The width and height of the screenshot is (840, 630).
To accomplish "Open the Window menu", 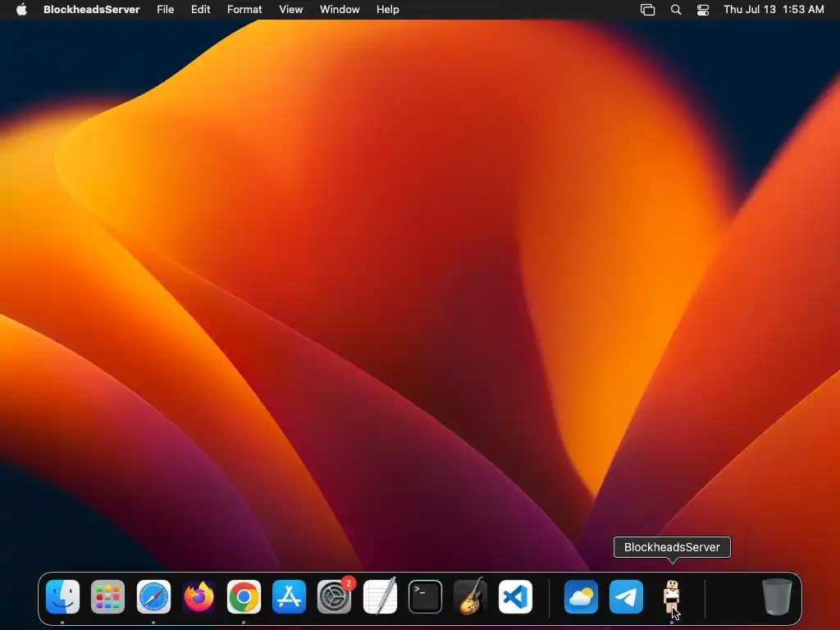I will [x=340, y=9].
